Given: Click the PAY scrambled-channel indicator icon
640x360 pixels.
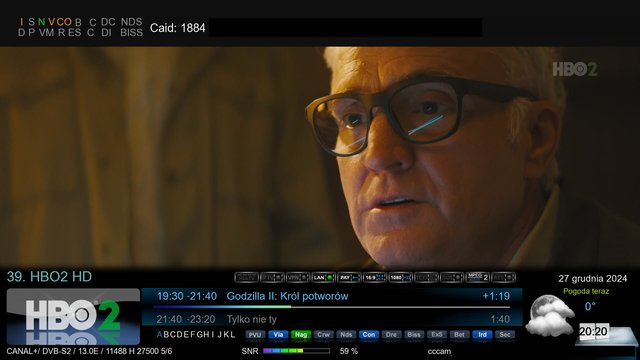Looking at the screenshot, I should click(x=349, y=278).
